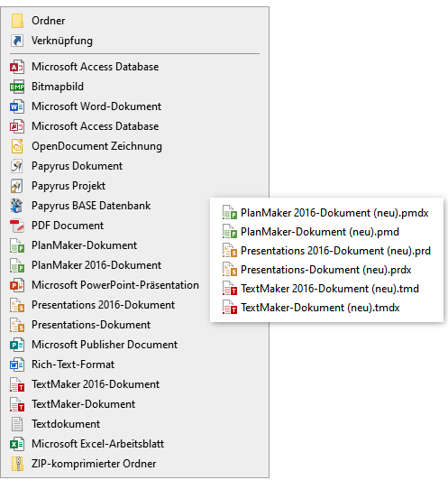Click the Rich-Text-Format icon

point(17,365)
